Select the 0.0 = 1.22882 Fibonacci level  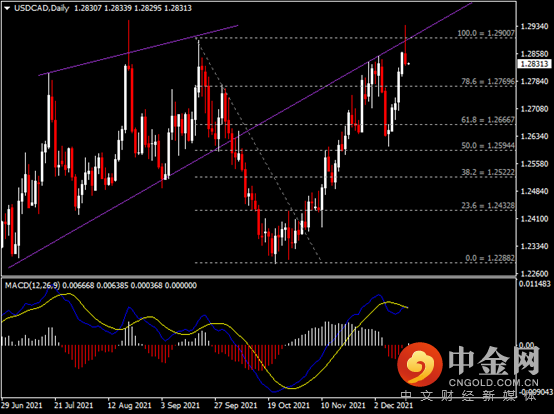490,258
